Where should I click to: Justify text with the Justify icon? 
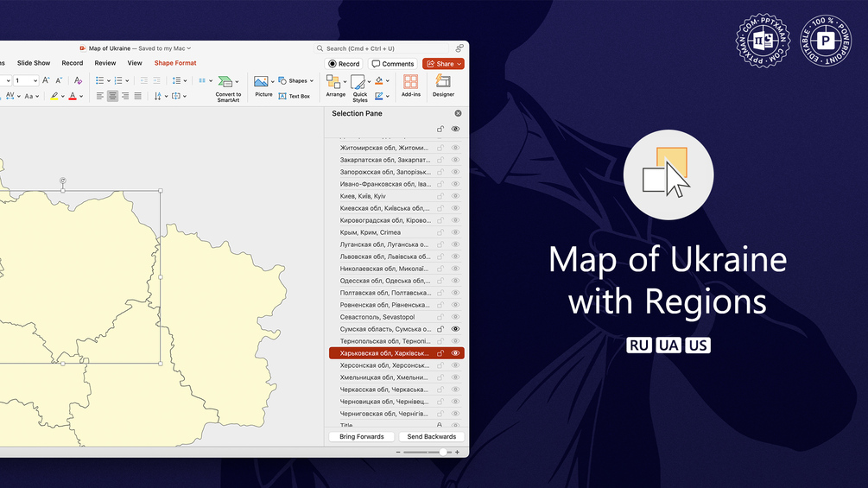[138, 96]
